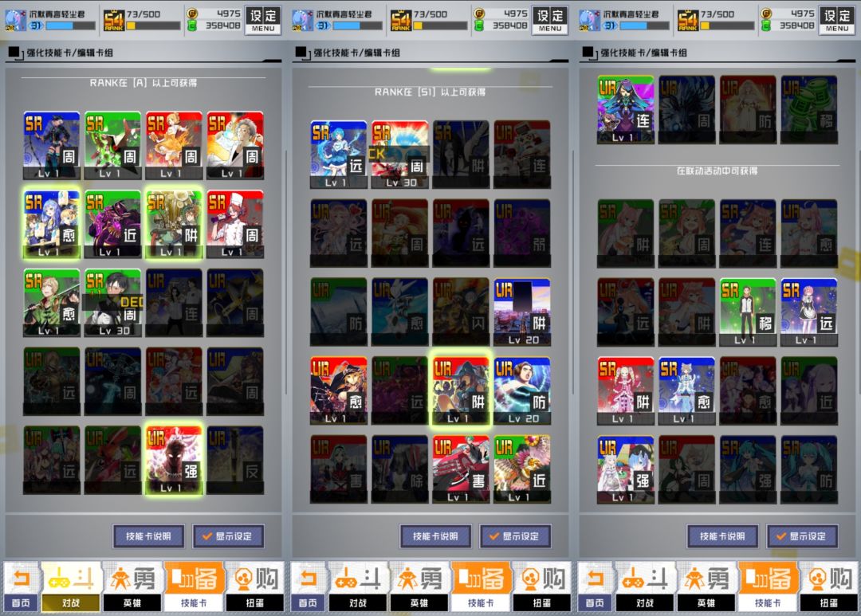Open the 设定 MENU button in left panel
Image resolution: width=861 pixels, height=616 pixels.
(263, 21)
